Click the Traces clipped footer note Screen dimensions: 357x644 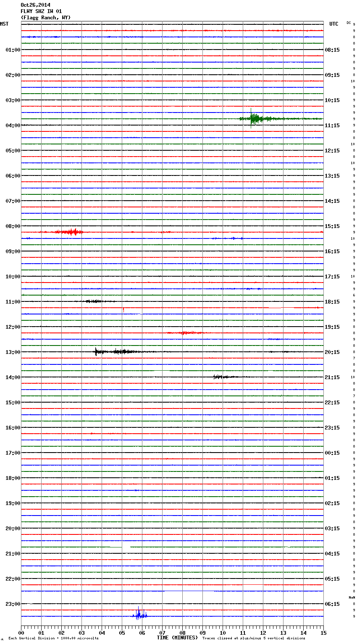(x=254, y=638)
